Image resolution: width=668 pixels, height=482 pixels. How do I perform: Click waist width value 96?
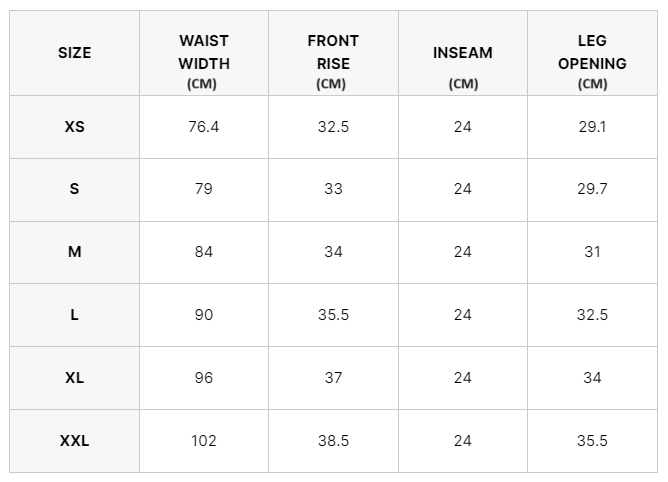[x=203, y=378]
